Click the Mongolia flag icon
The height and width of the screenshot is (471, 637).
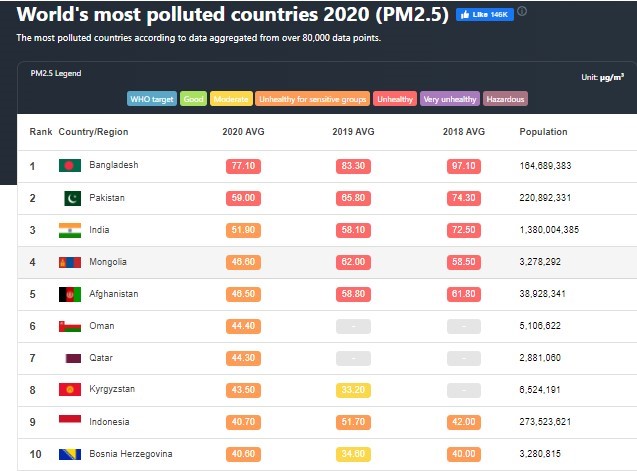[70, 262]
